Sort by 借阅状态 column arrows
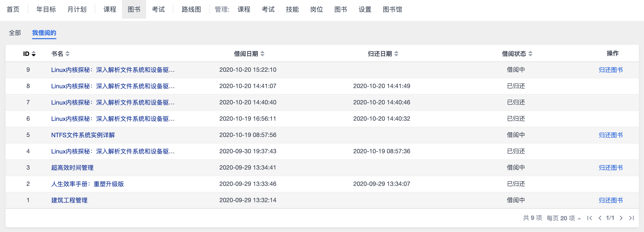Screen dimensions: 644x232 [530, 54]
